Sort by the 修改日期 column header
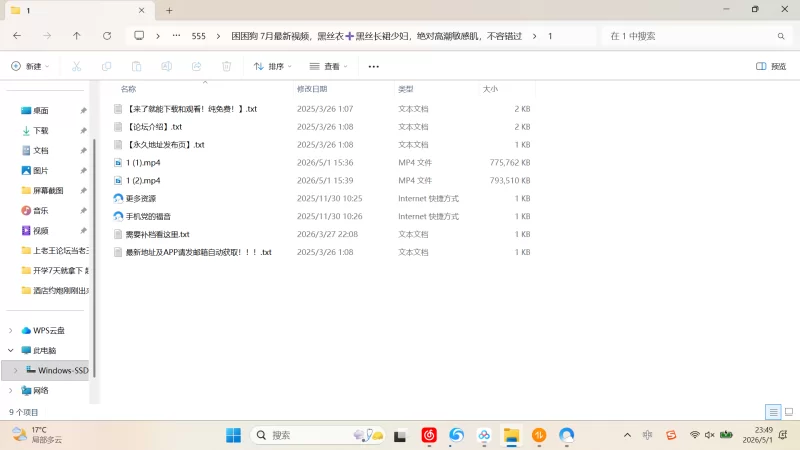This screenshot has height=450, width=800. tap(312, 89)
